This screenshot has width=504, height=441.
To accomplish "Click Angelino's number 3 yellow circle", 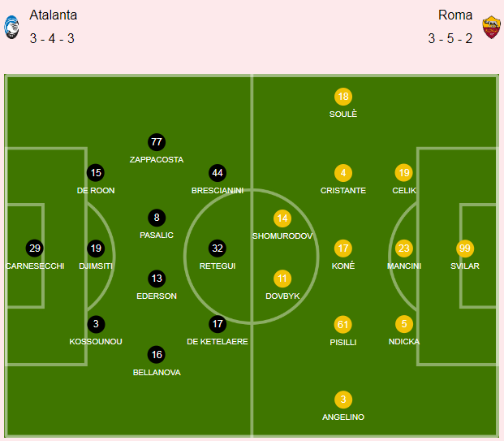I will pyautogui.click(x=343, y=400).
